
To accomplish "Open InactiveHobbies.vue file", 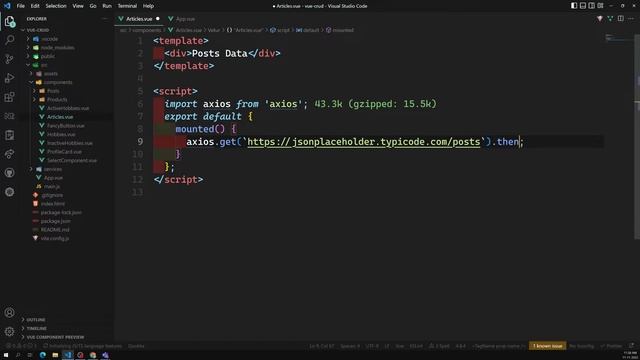I will [70, 143].
